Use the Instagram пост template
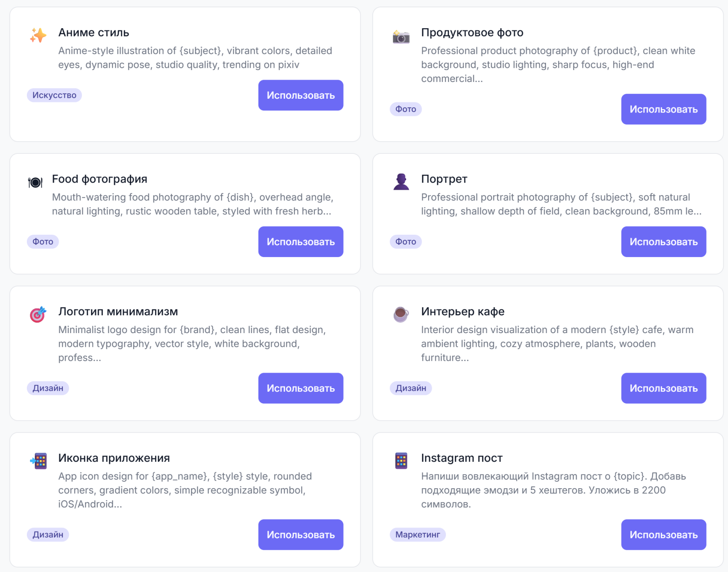728x572 pixels. pyautogui.click(x=663, y=535)
